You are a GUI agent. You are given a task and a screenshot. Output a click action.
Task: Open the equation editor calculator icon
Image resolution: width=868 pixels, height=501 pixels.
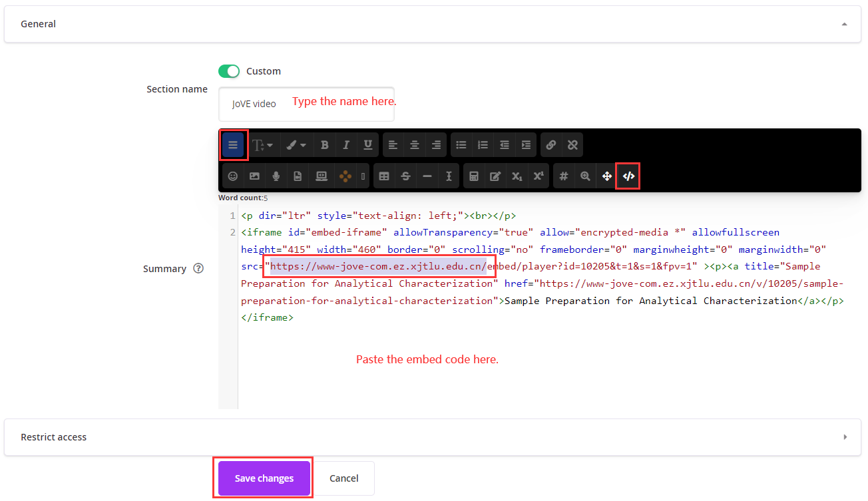[474, 176]
